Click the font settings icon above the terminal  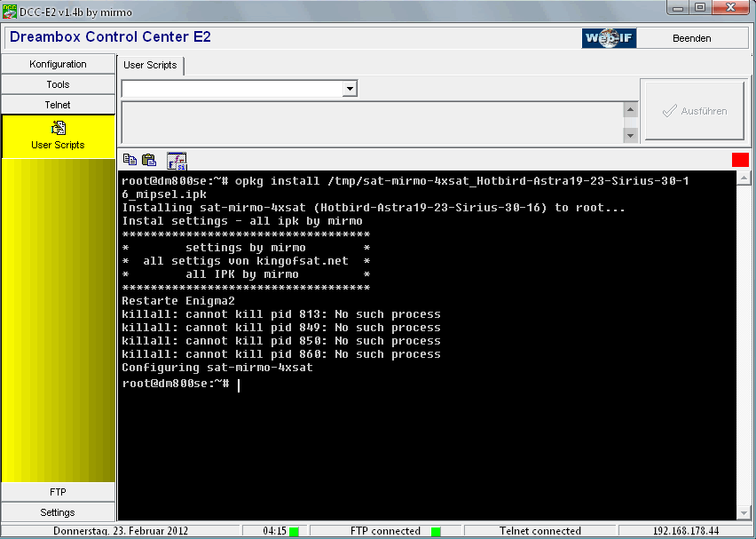coord(177,160)
